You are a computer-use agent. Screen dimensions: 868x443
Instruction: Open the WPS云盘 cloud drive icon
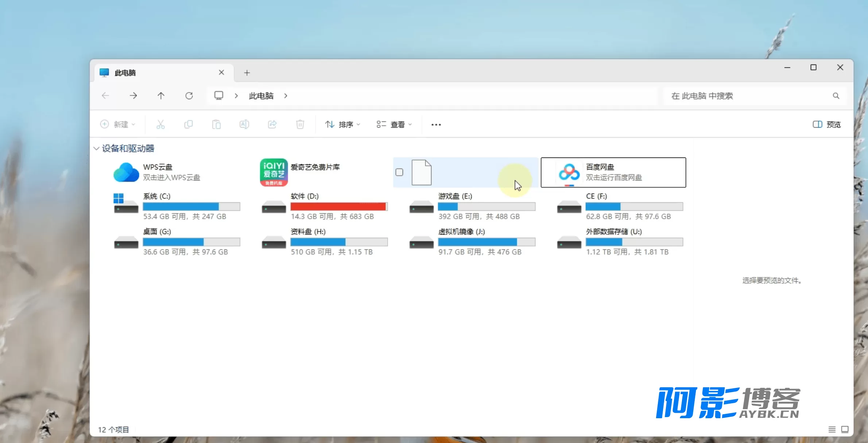[126, 172]
